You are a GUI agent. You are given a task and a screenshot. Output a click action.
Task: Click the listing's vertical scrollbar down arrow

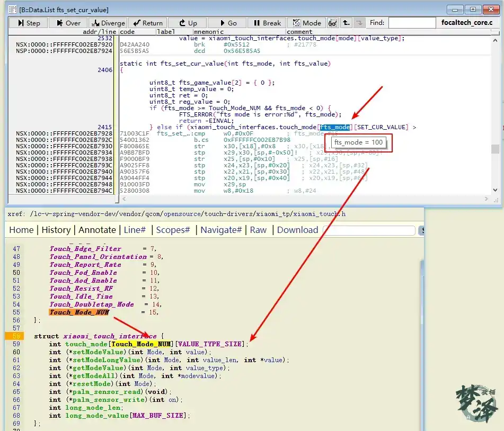pyautogui.click(x=495, y=190)
